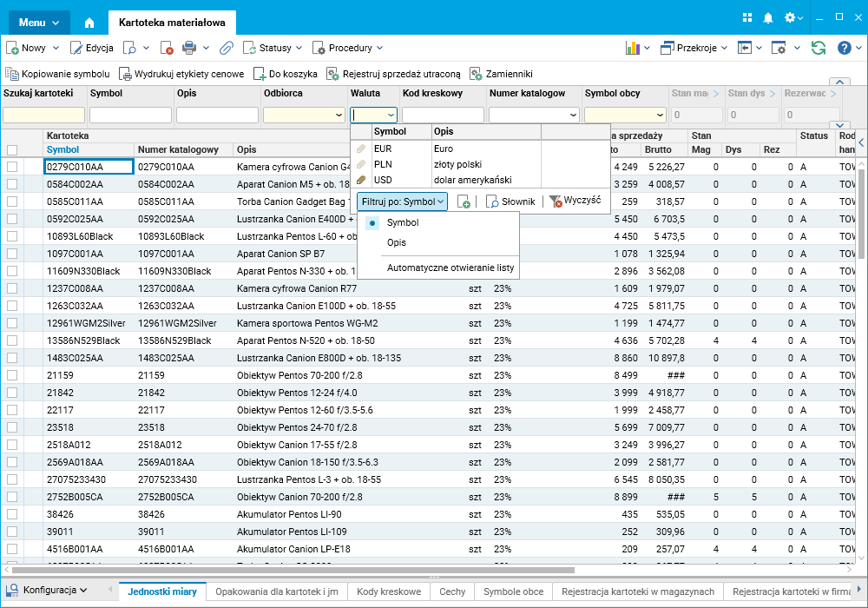868x608 pixels.
Task: Tick the checkbox for row 0279C010AA
Action: [x=12, y=167]
